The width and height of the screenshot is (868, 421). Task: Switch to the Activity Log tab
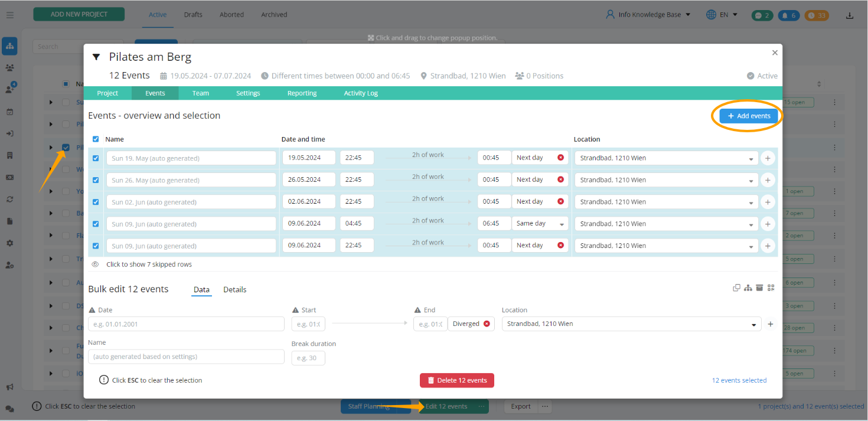coord(361,93)
